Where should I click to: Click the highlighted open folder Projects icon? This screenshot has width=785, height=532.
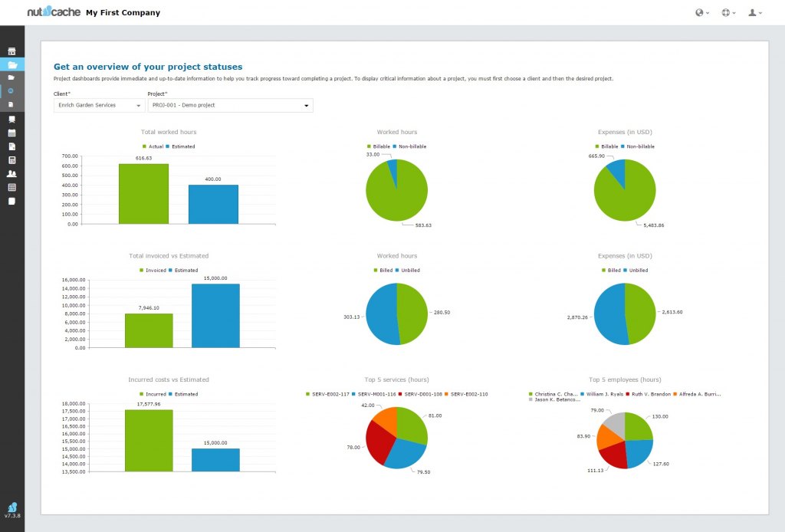11,65
